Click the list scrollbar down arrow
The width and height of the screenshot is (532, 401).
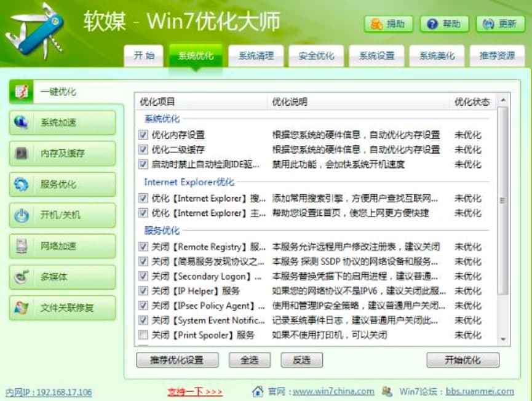pyautogui.click(x=504, y=339)
